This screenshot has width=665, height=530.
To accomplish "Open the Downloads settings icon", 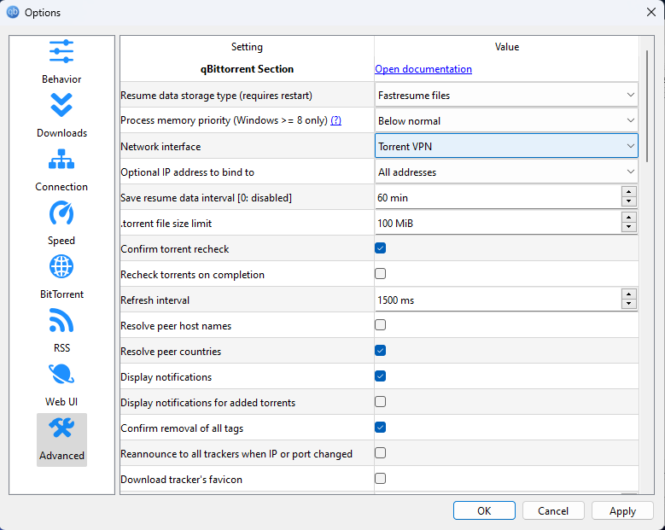I will tap(61, 105).
